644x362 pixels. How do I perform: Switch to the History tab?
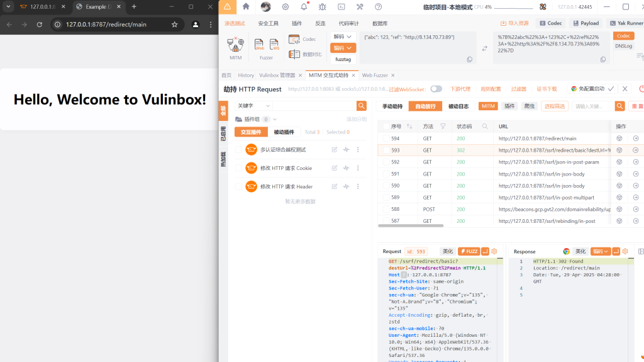point(246,76)
